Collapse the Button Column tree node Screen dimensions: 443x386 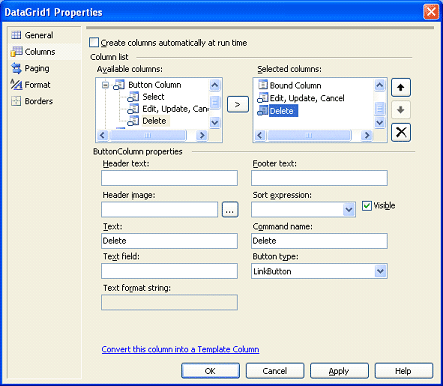[x=105, y=85]
